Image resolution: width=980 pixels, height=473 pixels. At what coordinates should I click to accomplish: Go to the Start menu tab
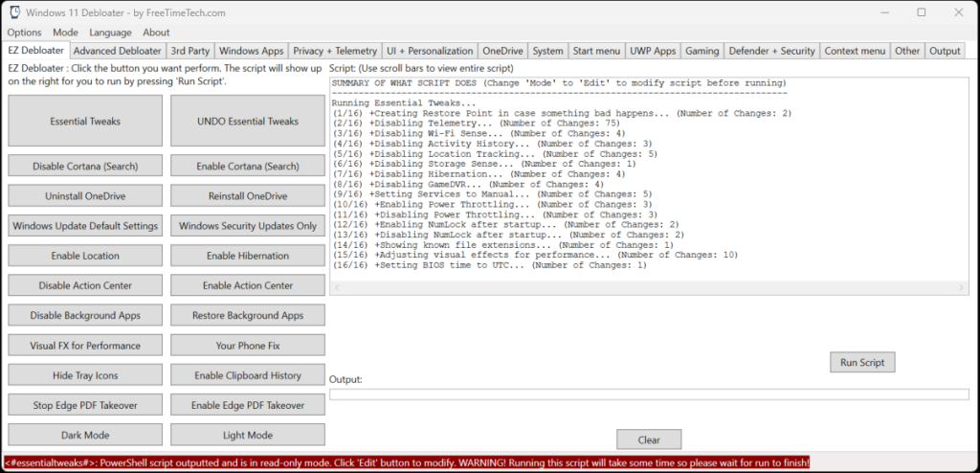tap(596, 52)
